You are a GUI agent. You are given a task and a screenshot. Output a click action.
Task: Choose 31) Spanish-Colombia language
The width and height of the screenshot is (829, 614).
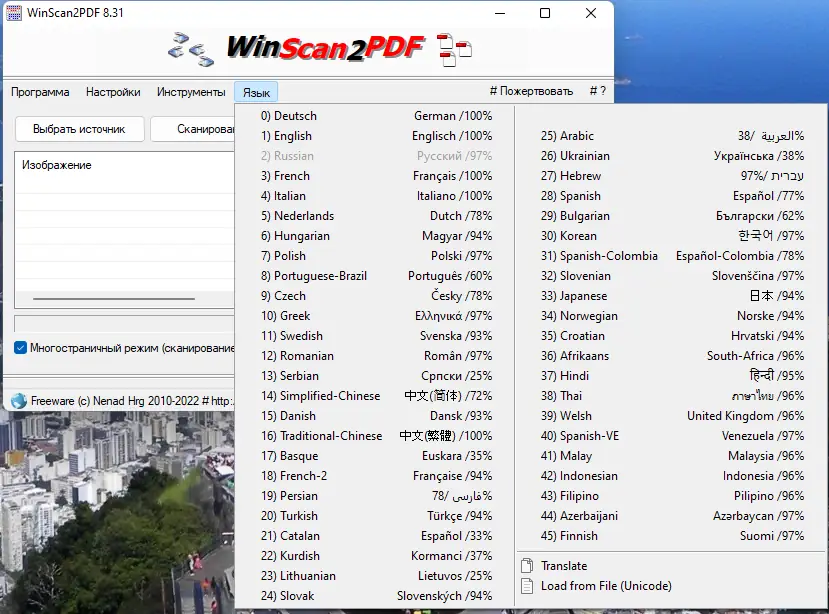click(x=671, y=256)
